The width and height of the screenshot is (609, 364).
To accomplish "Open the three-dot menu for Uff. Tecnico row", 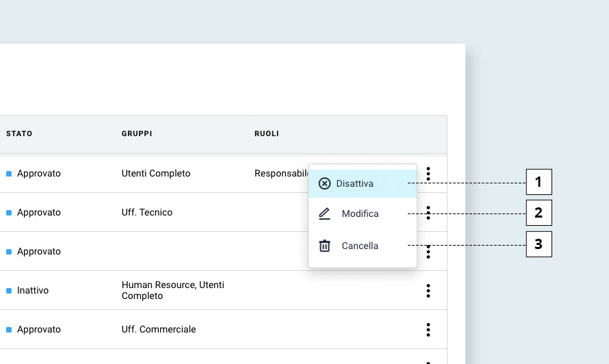I will point(428,212).
